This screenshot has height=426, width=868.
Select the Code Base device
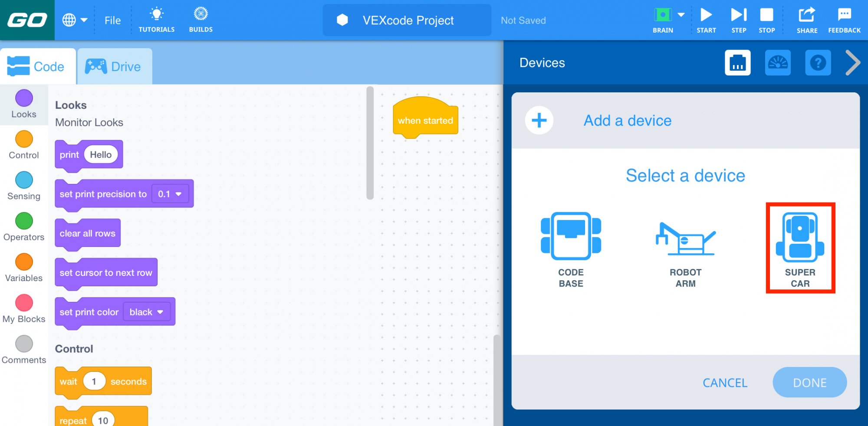tap(571, 250)
